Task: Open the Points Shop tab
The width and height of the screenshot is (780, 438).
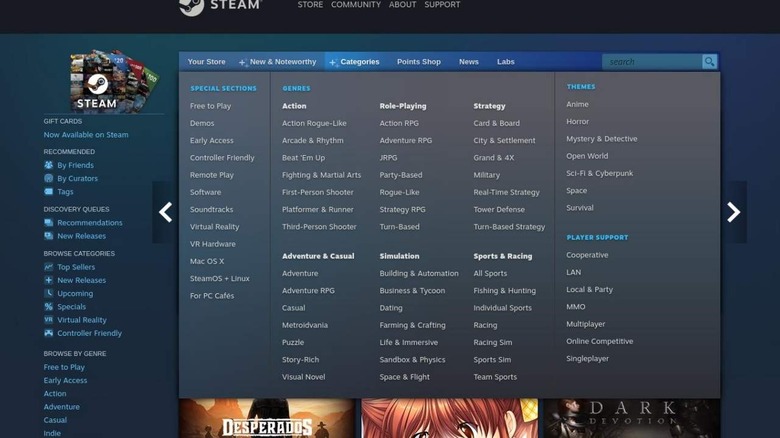Action: click(x=418, y=62)
